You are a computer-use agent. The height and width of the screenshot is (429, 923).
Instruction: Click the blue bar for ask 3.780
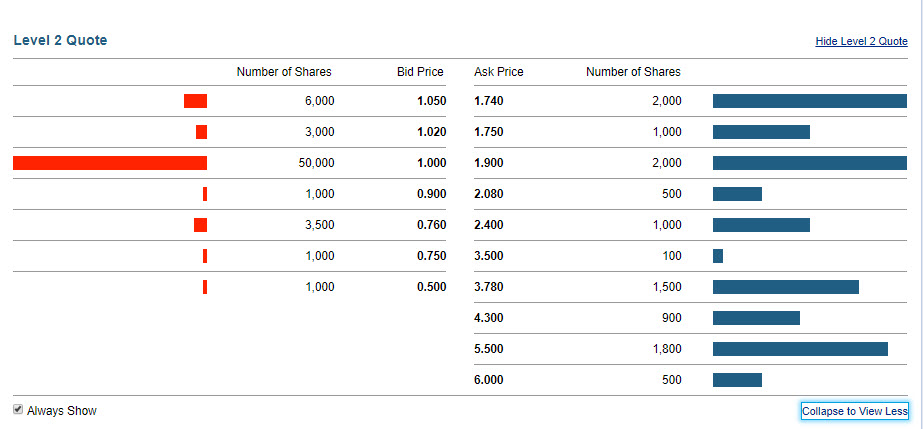(x=786, y=287)
